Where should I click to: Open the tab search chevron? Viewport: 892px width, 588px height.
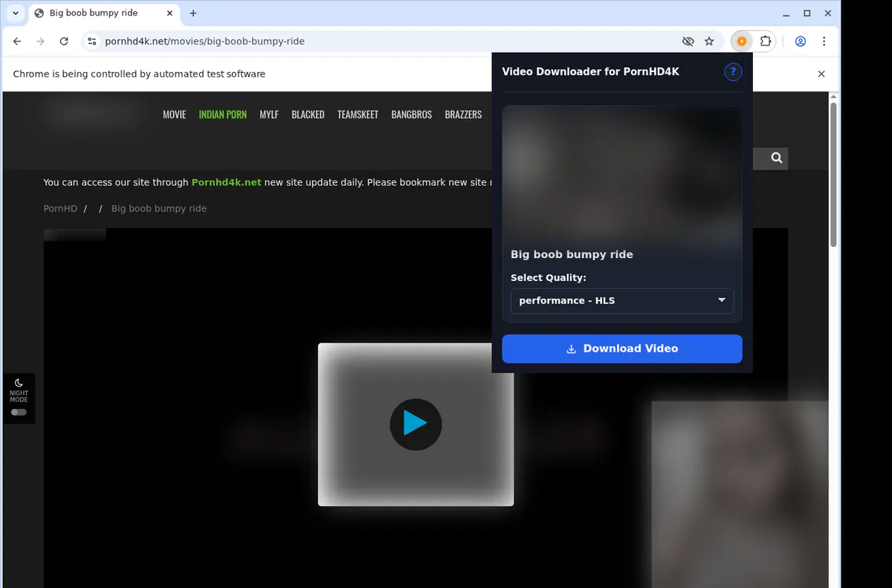(x=16, y=13)
